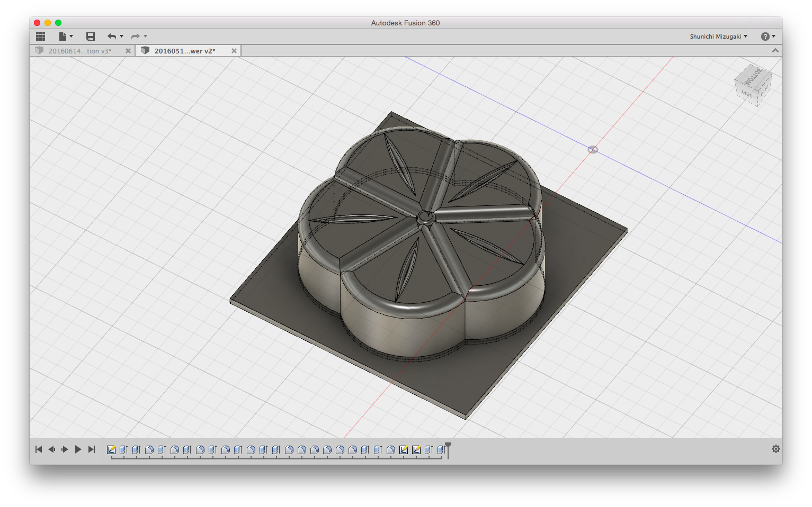Viewport: 812px width, 507px height.
Task: Select the last sketch feature in timeline
Action: [416, 450]
